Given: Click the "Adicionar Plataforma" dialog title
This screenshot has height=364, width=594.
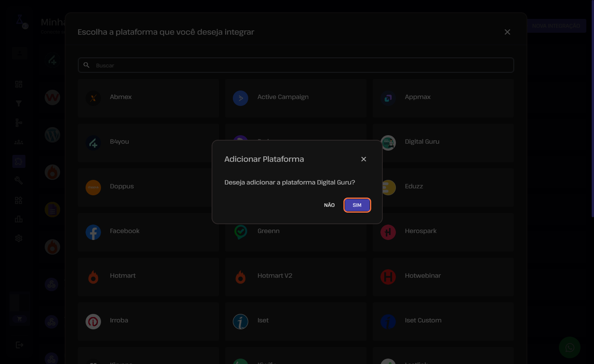Looking at the screenshot, I should [x=264, y=159].
